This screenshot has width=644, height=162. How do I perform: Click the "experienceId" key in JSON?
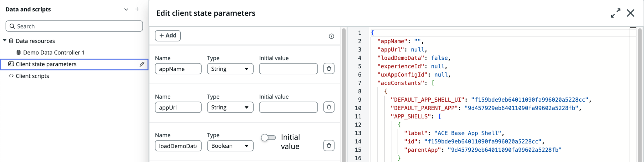[401, 66]
